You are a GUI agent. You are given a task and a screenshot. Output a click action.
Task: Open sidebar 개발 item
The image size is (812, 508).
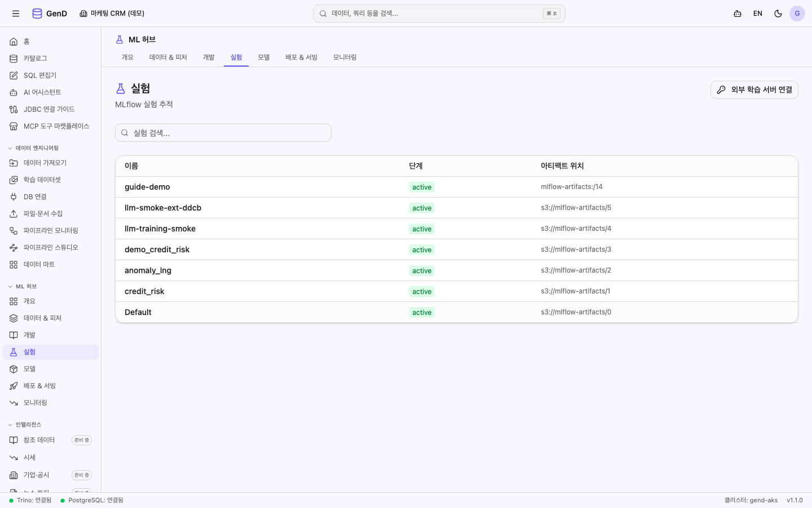[51, 335]
